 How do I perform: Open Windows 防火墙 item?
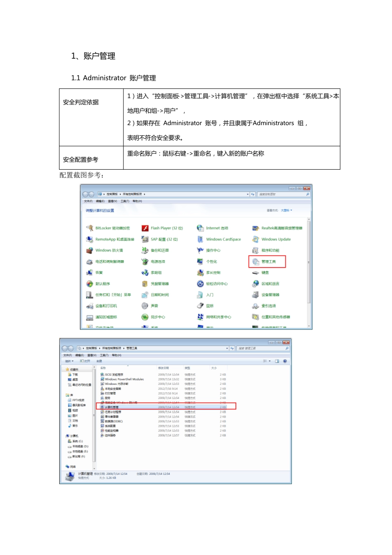[104, 250]
